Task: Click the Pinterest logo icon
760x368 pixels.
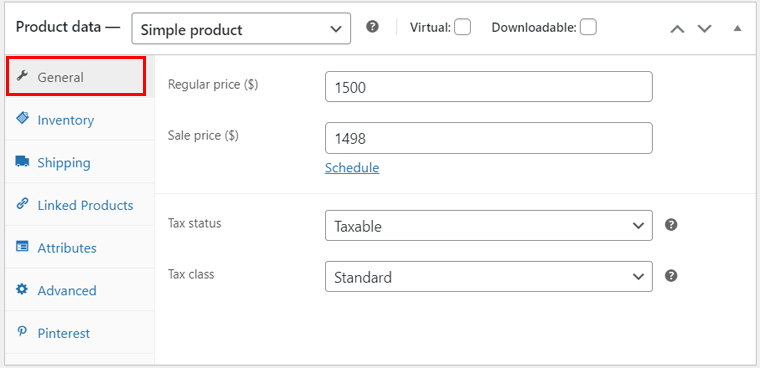Action: 22,332
